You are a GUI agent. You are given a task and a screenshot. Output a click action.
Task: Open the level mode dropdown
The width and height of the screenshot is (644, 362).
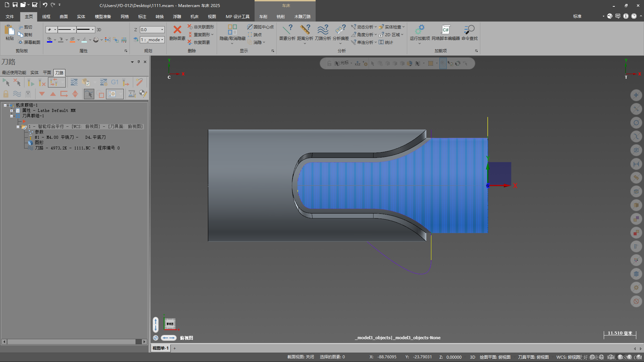click(x=162, y=40)
